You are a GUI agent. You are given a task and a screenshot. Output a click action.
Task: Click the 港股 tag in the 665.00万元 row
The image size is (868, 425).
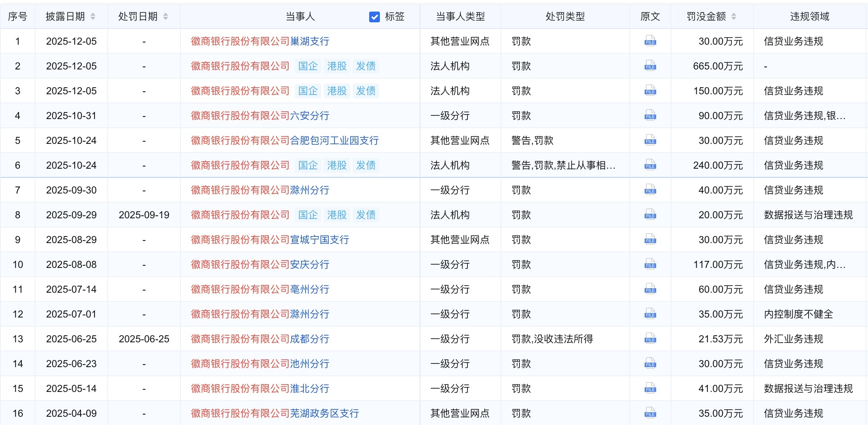337,66
